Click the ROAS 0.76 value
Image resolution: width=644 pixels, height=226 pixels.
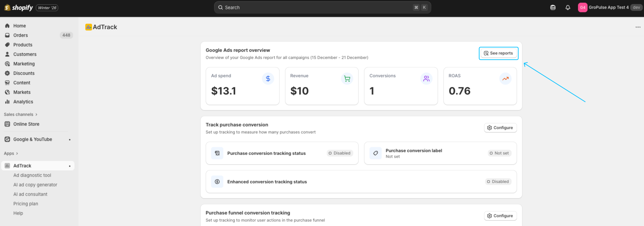tap(459, 91)
